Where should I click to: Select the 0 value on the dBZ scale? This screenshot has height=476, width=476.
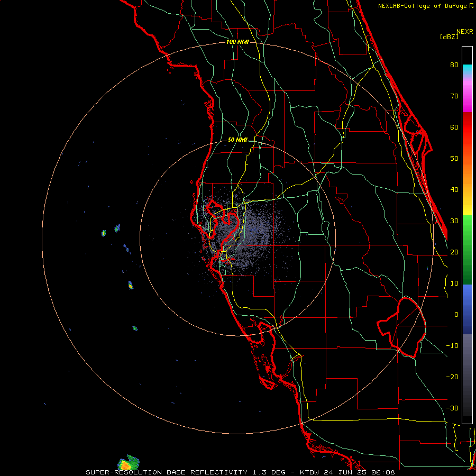456,315
